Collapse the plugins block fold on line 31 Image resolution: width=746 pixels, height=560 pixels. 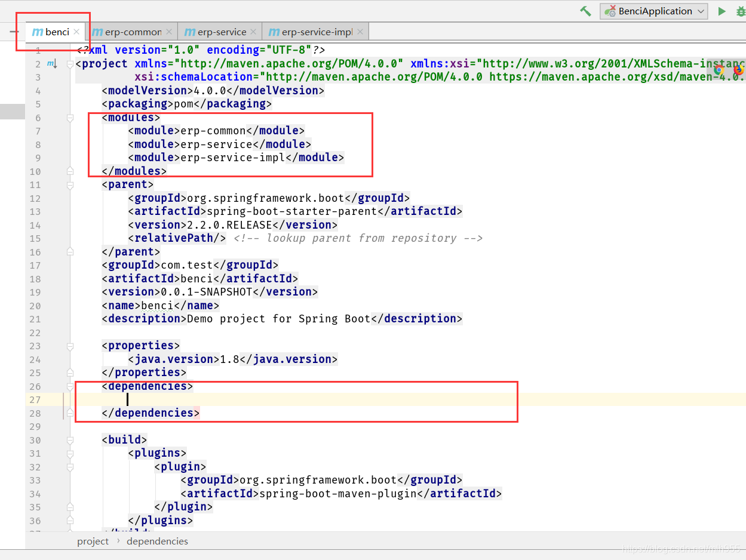[x=70, y=454]
